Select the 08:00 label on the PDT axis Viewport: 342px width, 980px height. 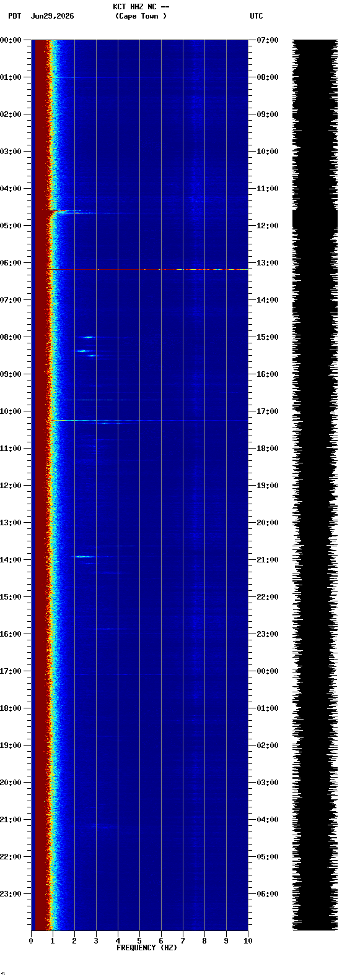click(x=11, y=337)
